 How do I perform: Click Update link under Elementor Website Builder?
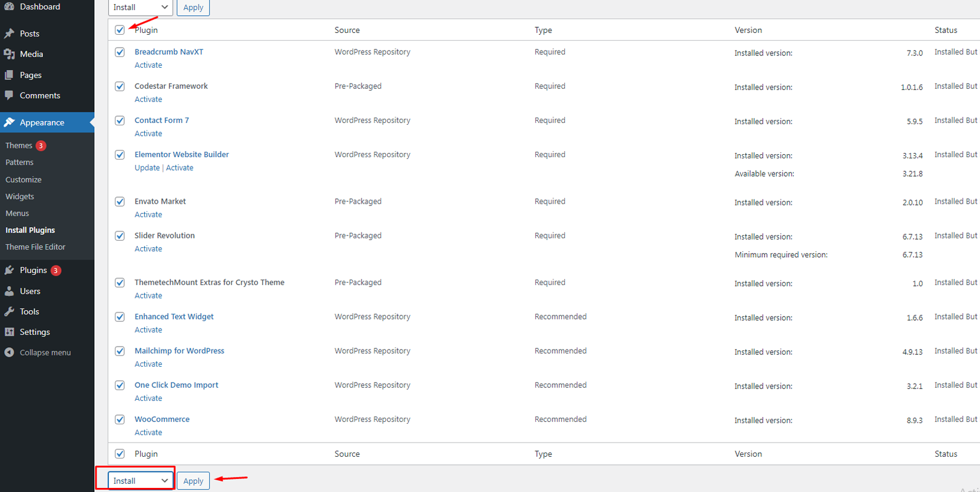[147, 168]
